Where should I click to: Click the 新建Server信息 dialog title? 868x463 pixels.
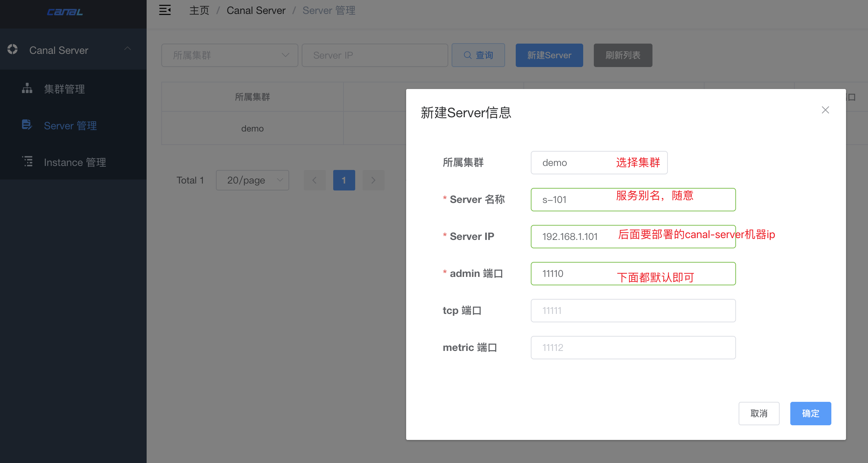click(x=466, y=112)
